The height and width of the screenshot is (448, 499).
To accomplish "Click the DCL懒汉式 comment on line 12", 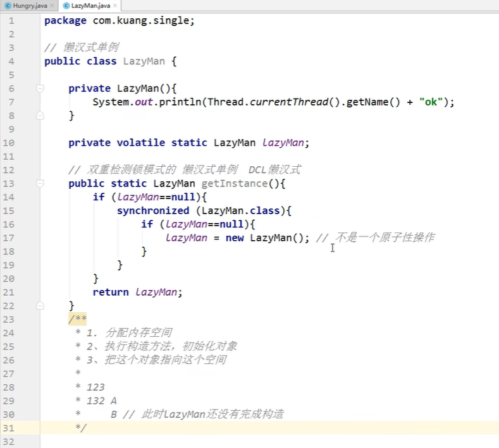I will click(274, 170).
